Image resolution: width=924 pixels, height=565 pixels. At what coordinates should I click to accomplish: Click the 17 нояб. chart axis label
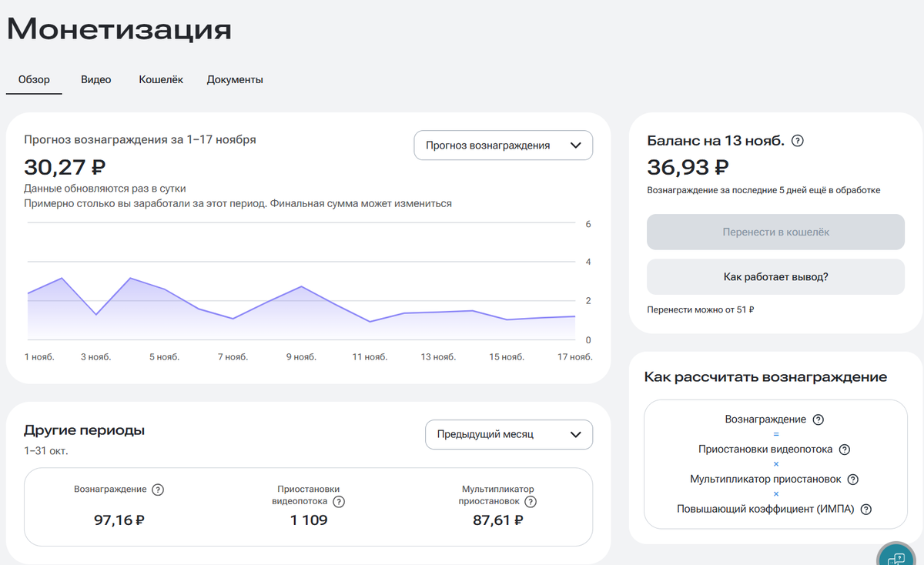coord(574,357)
